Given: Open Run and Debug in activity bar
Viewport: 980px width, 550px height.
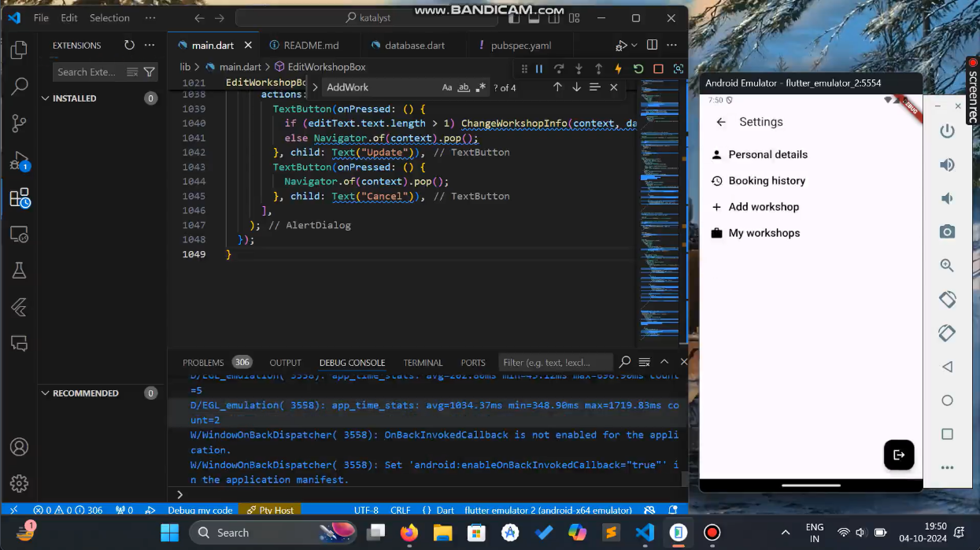Looking at the screenshot, I should (x=19, y=161).
